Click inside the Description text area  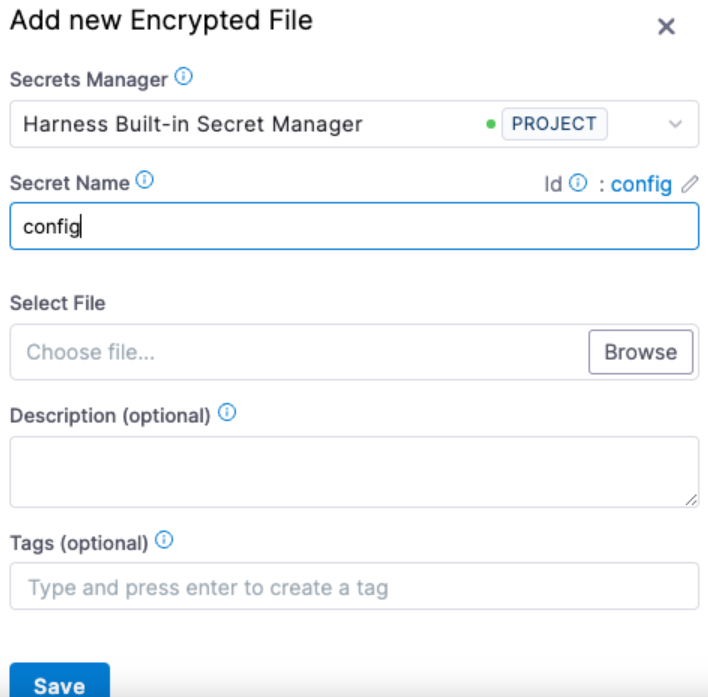pos(354,471)
